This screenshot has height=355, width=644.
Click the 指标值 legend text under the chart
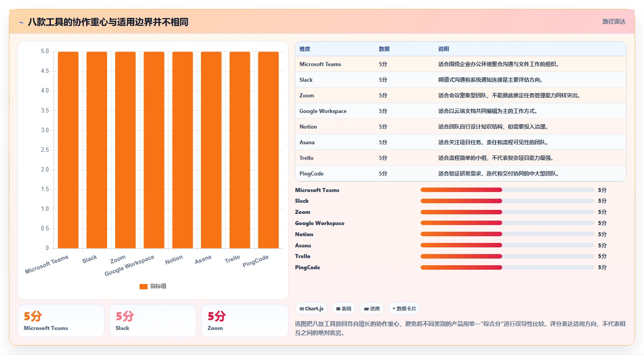click(x=158, y=286)
